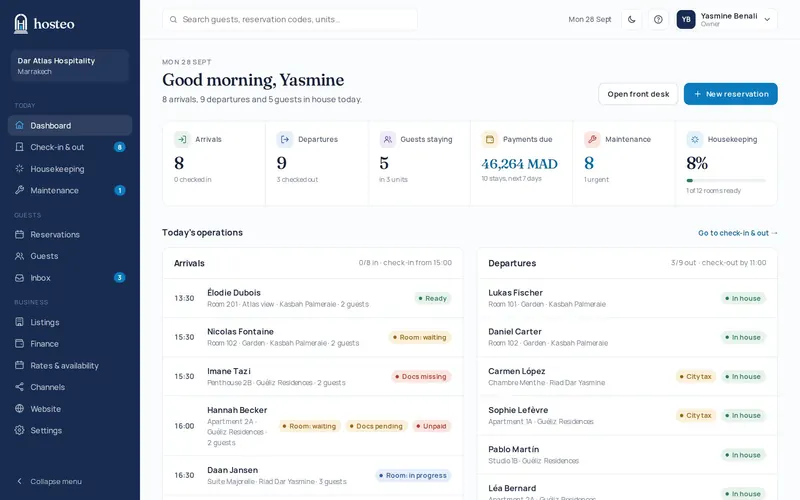Screen dimensions: 800x500
Task: Click the Settings gear icon
Action: point(19,430)
